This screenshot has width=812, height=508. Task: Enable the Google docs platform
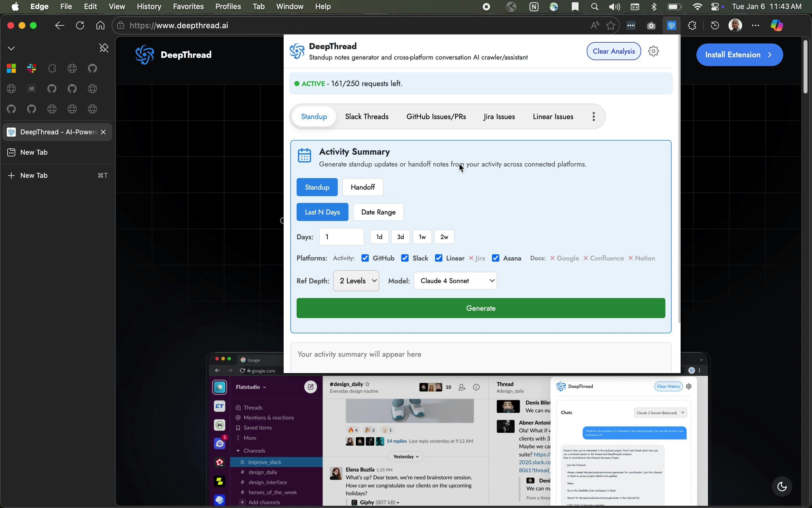[564, 258]
